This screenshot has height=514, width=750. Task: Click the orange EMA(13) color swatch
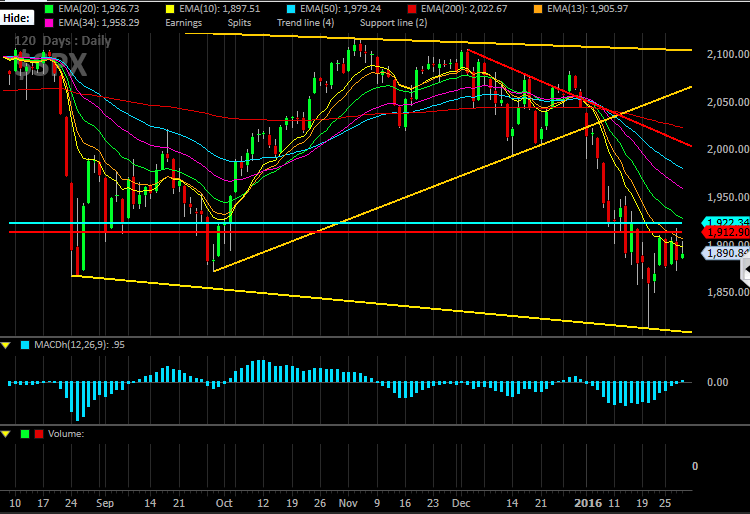tap(538, 9)
